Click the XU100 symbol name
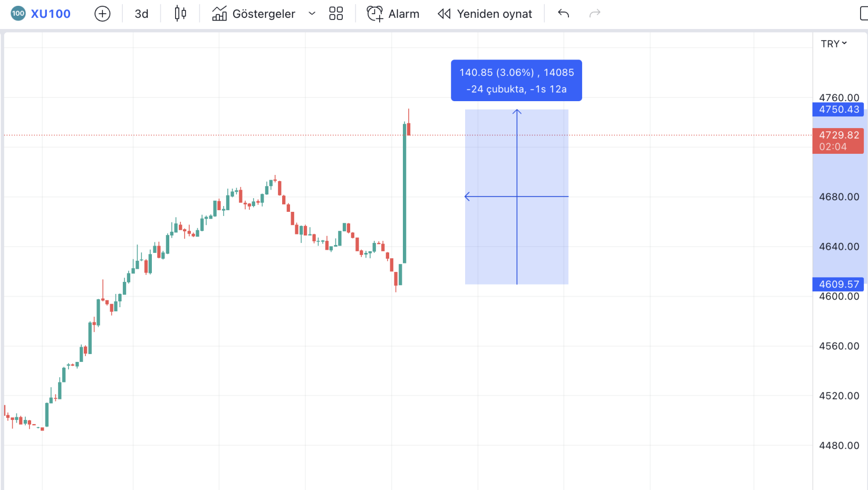Viewport: 868px width, 490px height. tap(51, 14)
